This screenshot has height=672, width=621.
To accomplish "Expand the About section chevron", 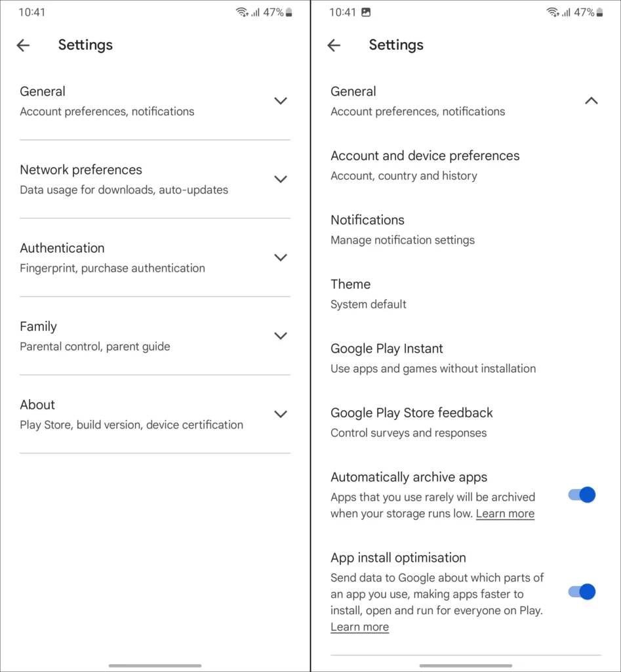I will click(x=281, y=415).
